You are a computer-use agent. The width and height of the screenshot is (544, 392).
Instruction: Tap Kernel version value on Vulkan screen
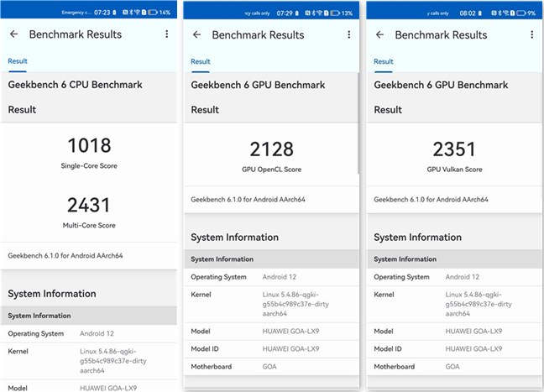tap(479, 304)
